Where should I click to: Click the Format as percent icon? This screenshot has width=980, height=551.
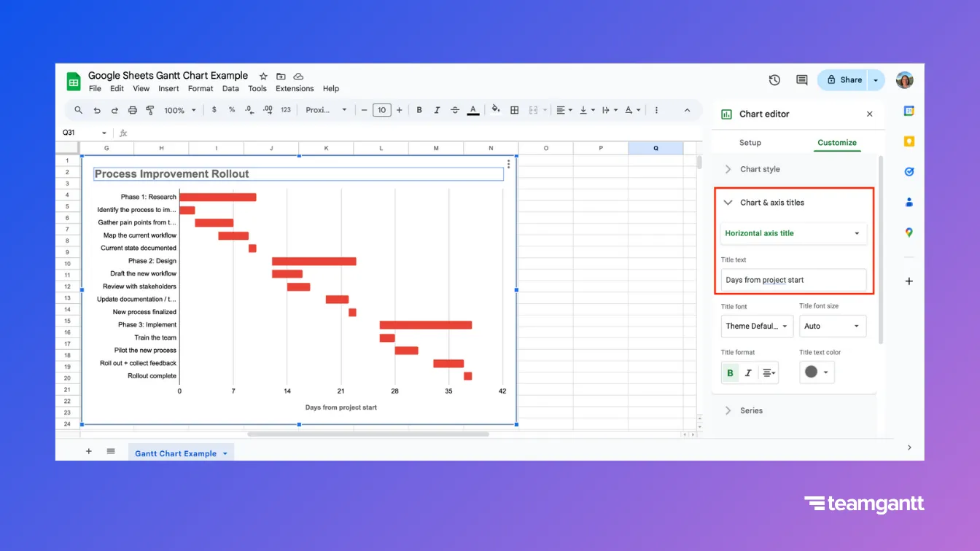231,110
